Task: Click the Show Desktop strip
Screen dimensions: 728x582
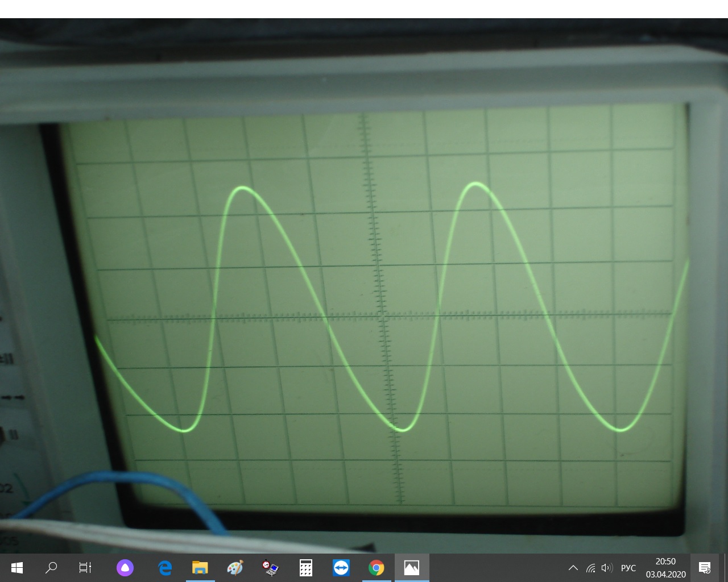Action: (x=726, y=568)
